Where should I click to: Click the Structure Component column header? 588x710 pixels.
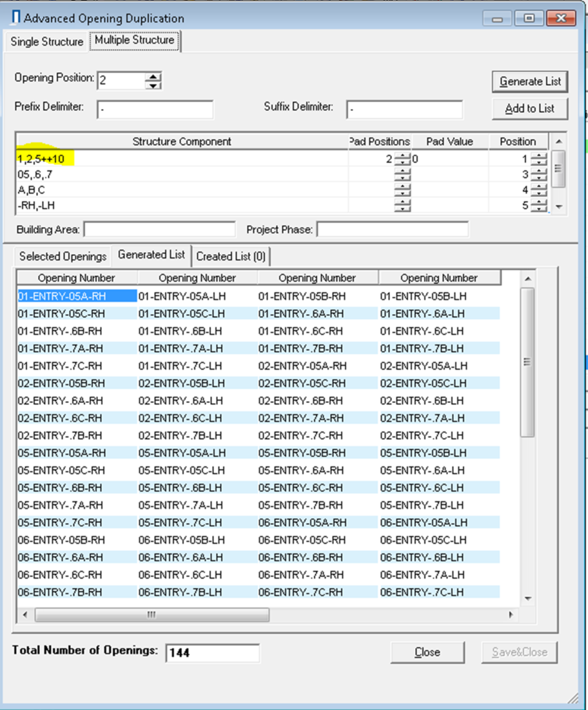tap(182, 142)
